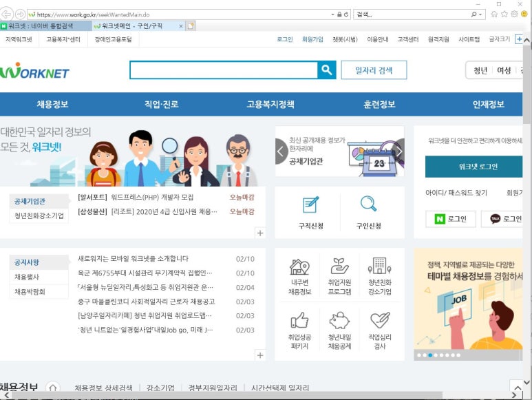Show next banner with right arrow
The width and height of the screenshot is (532, 400).
[x=399, y=151]
